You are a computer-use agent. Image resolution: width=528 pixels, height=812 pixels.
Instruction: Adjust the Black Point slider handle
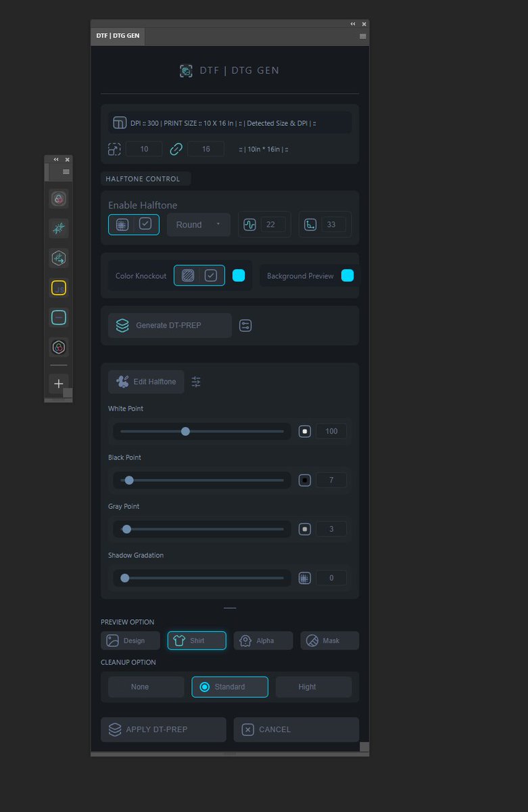tap(129, 480)
